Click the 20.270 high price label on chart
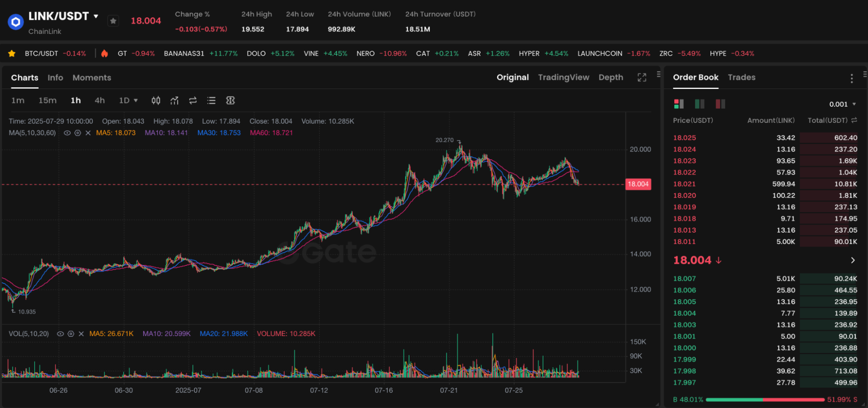This screenshot has height=408, width=868. click(445, 140)
